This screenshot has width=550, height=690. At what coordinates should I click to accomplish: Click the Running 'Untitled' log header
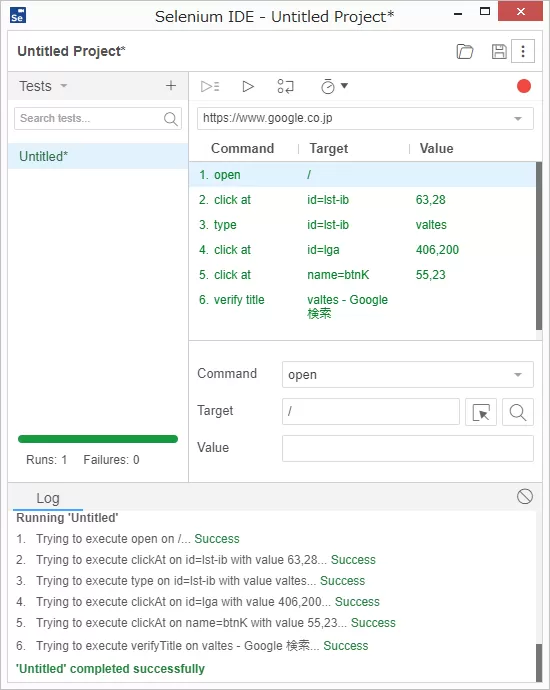pyautogui.click(x=67, y=518)
